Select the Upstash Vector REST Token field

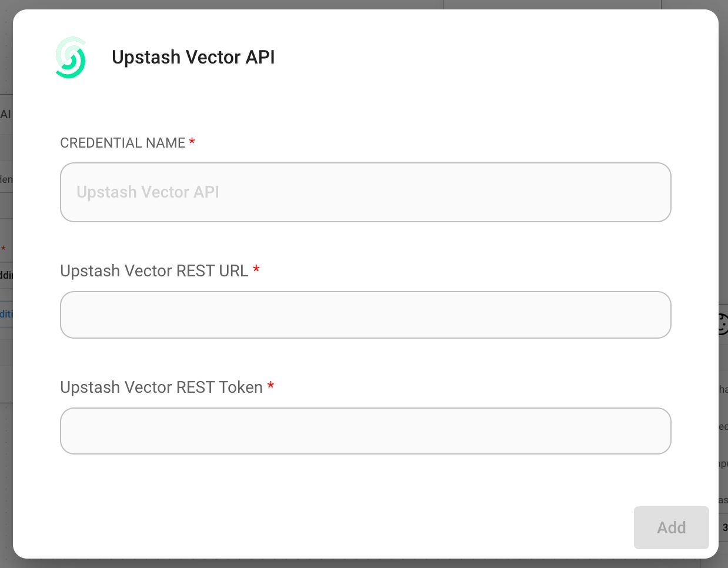[365, 431]
